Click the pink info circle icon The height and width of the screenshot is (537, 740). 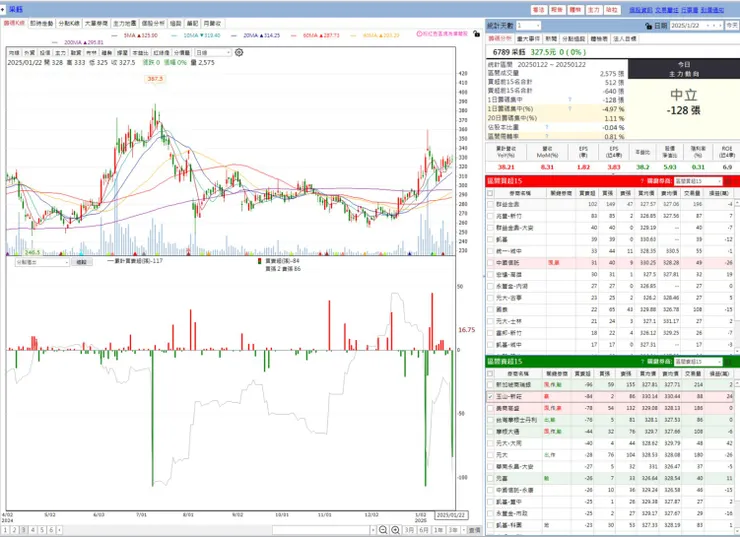tap(419, 34)
